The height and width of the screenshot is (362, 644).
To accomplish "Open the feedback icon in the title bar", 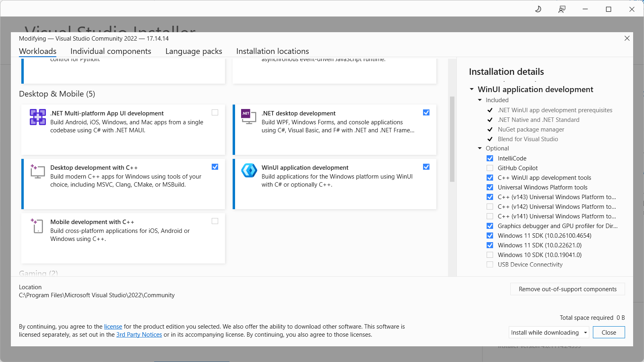I will tap(561, 9).
